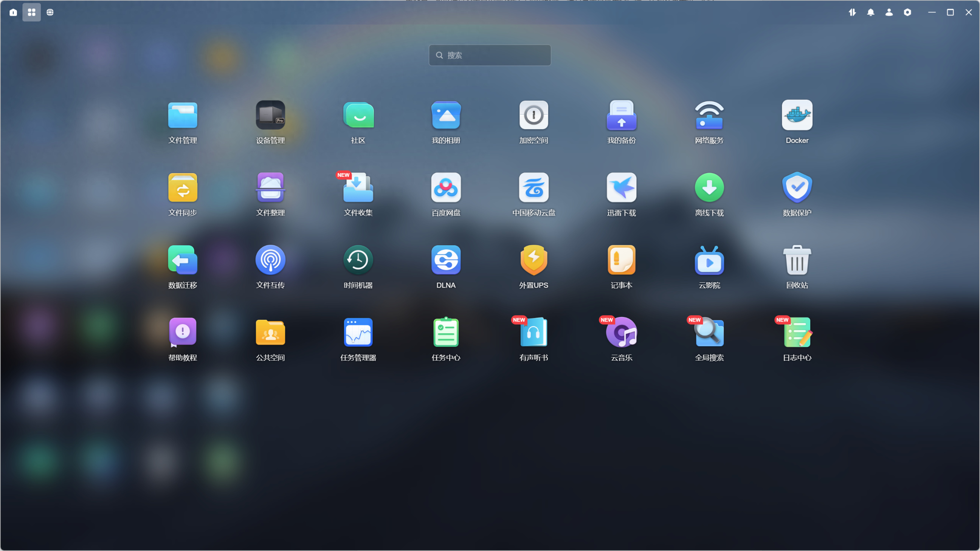Open the 时间机器 app
Image resolution: width=980 pixels, height=551 pixels.
coord(358,260)
